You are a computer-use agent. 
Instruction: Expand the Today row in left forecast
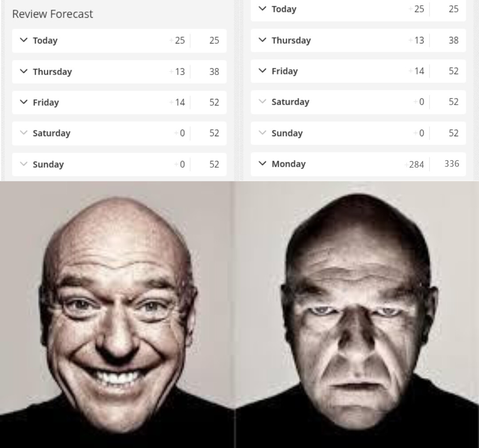point(119,41)
